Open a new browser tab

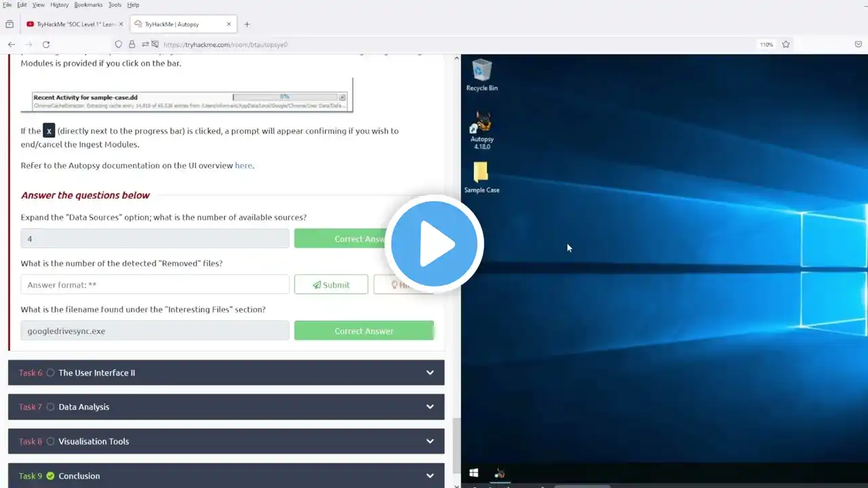coord(247,24)
